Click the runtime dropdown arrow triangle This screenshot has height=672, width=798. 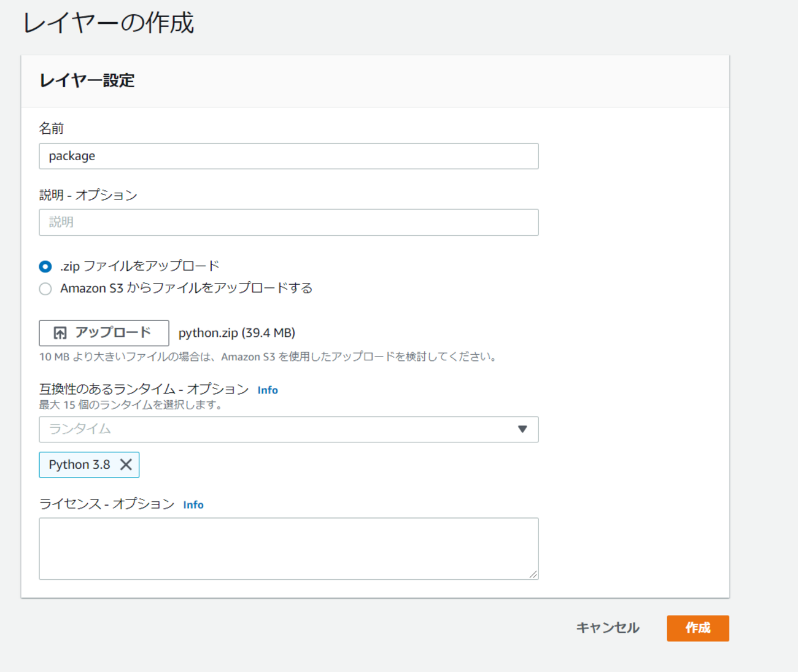coord(522,429)
